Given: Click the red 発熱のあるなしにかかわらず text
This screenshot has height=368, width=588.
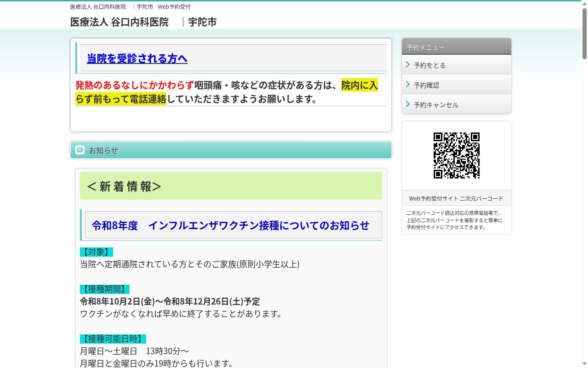Looking at the screenshot, I should tap(135, 85).
